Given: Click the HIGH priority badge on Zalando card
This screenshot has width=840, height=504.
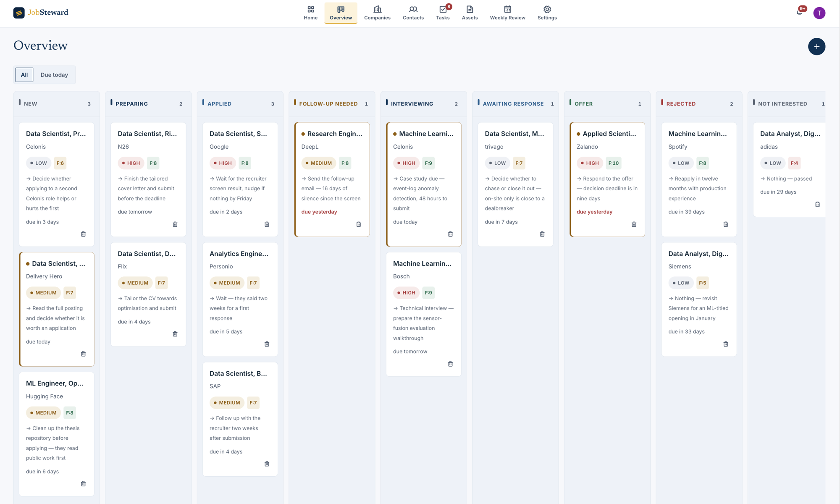Looking at the screenshot, I should pos(590,163).
